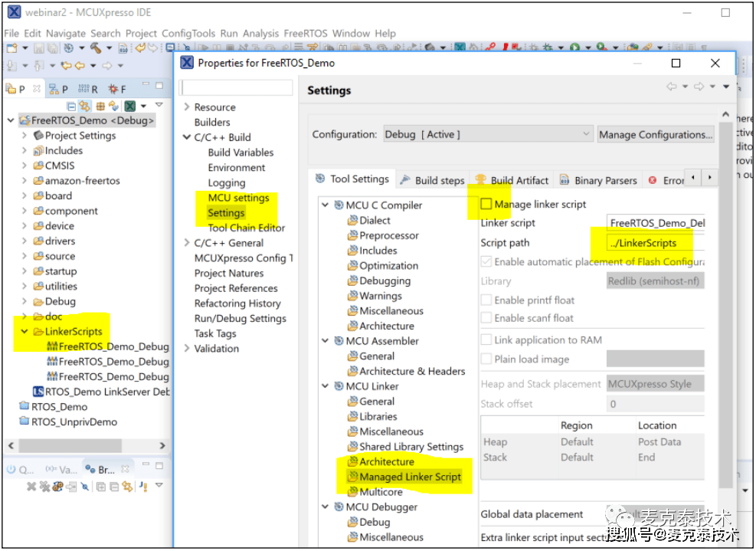Enable the Manage linker script checkbox
Viewport: 756px width, 551px height.
(486, 205)
